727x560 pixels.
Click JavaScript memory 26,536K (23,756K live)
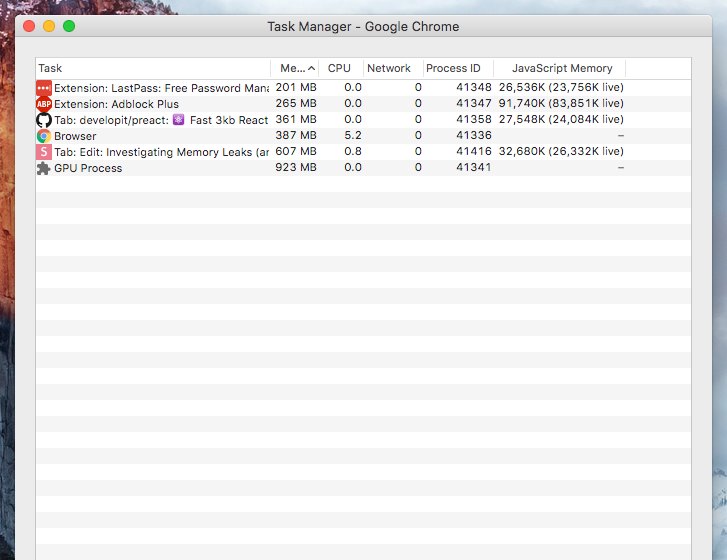pos(561,88)
